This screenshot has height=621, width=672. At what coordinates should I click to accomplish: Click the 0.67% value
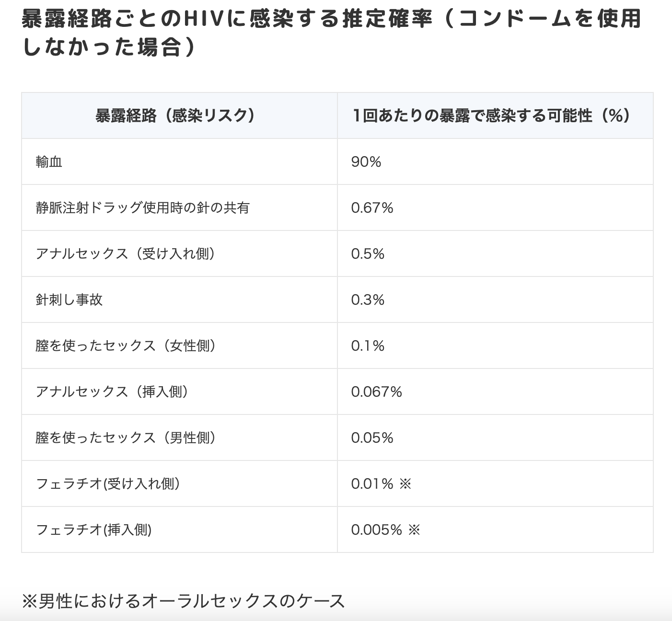tap(372, 208)
